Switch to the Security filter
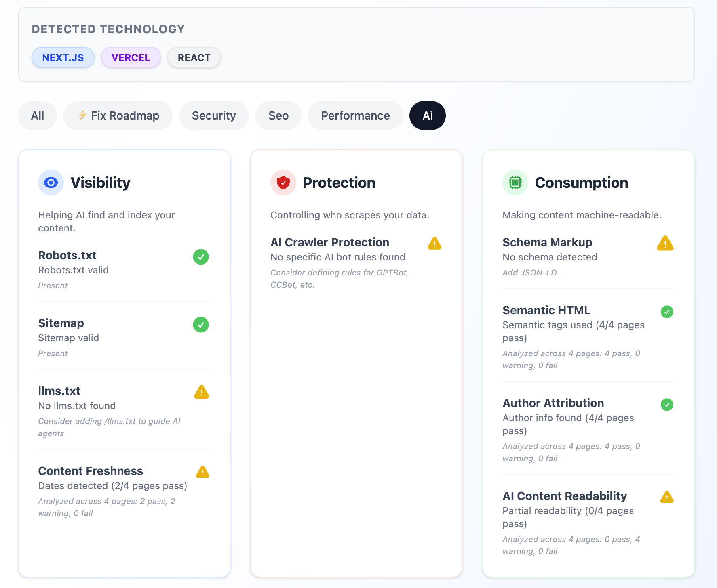Screen dimensions: 717x588 214,115
